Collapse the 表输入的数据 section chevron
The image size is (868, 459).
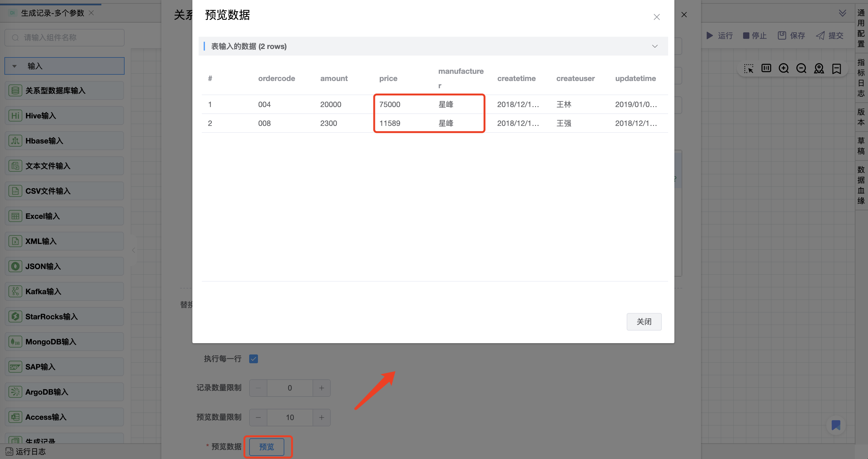[654, 46]
